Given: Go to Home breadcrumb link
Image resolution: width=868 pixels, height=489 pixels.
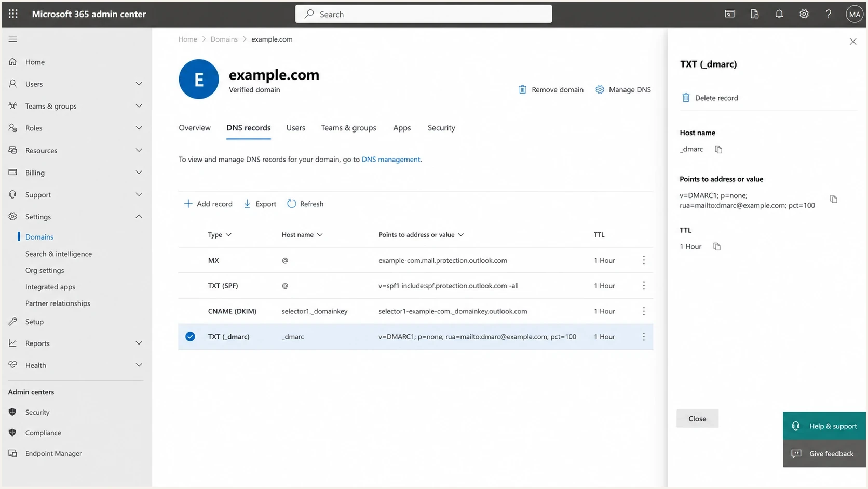Looking at the screenshot, I should (187, 39).
